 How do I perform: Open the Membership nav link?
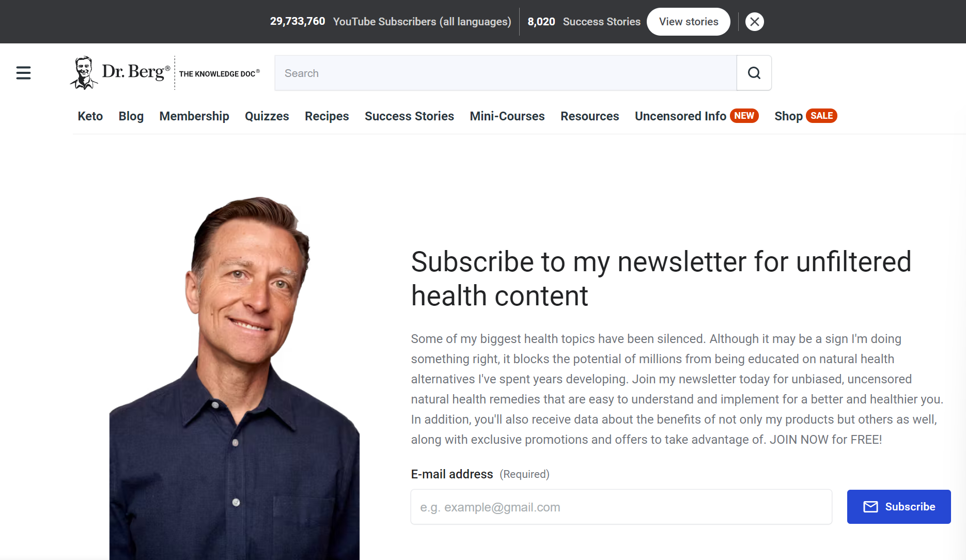click(x=194, y=116)
